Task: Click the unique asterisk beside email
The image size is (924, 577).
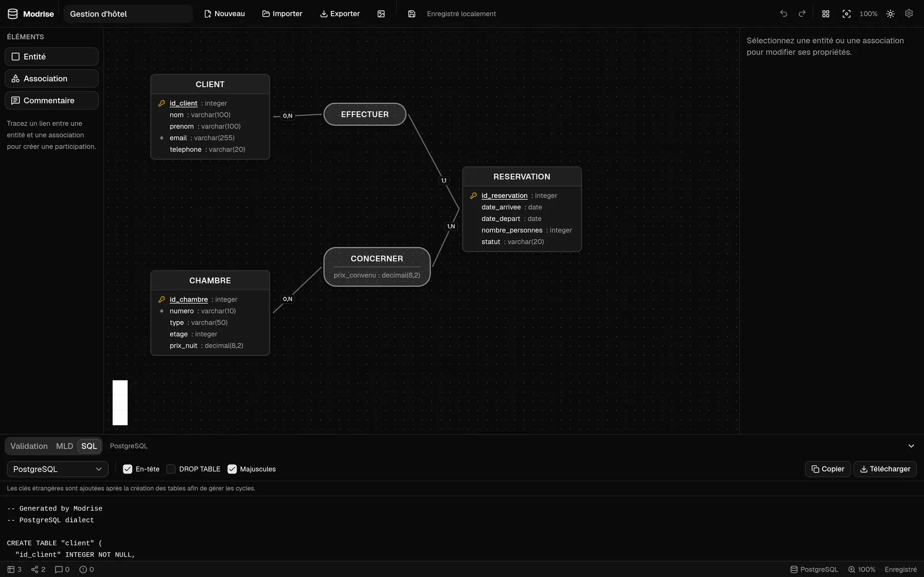Action: point(161,138)
